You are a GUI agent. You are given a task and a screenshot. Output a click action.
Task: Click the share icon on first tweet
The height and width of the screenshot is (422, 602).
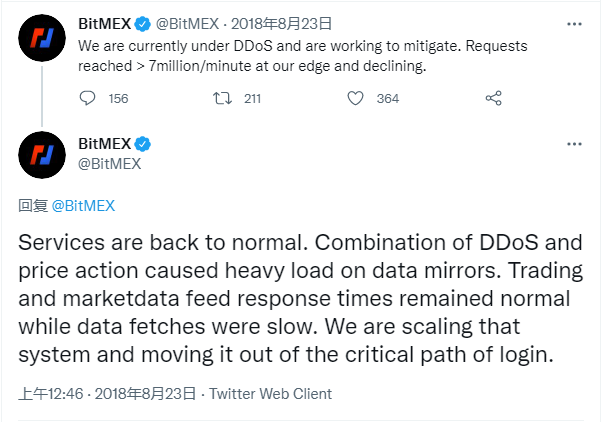492,98
